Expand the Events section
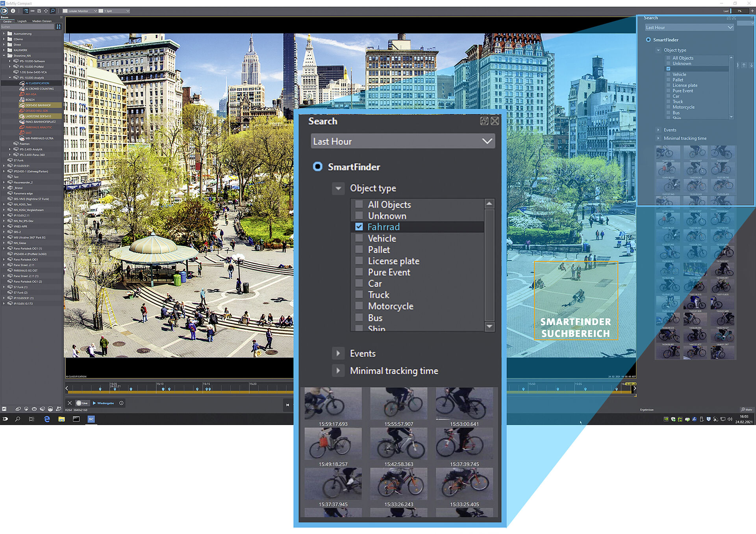The height and width of the screenshot is (534, 756). pos(338,353)
